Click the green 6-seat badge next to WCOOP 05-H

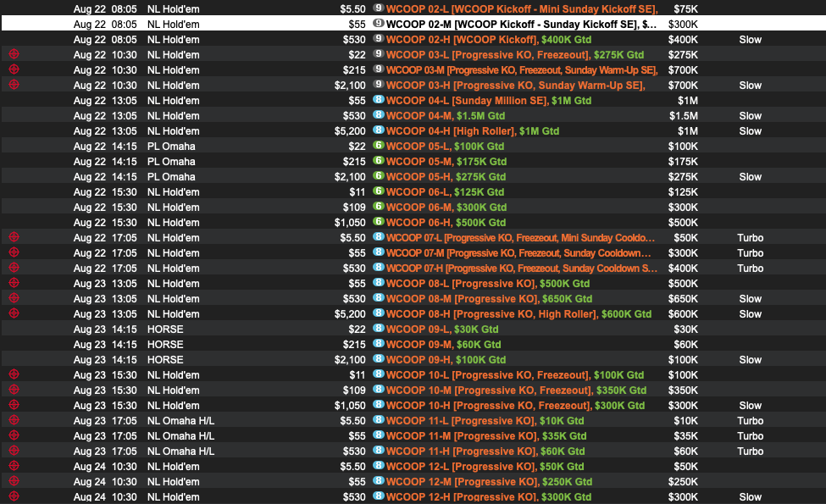point(378,176)
